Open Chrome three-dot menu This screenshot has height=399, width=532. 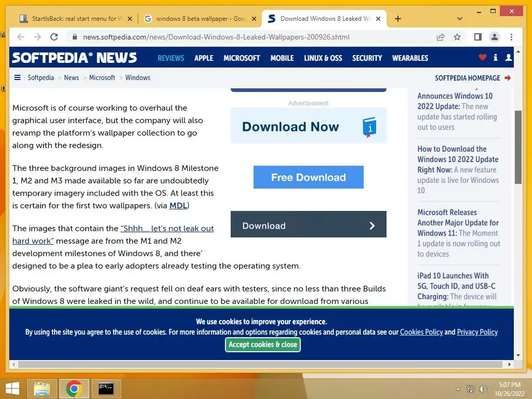point(511,37)
